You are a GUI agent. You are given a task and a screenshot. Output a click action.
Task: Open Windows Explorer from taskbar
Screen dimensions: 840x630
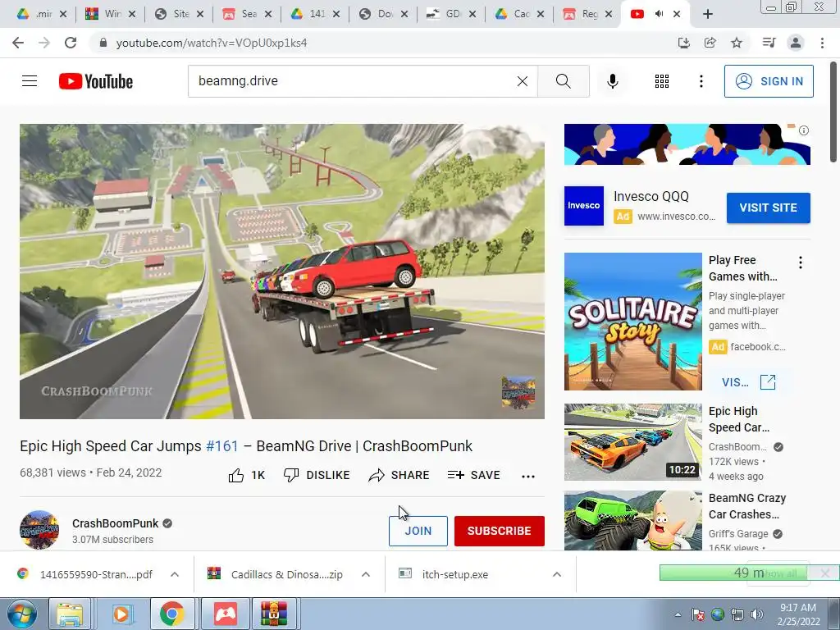click(70, 614)
